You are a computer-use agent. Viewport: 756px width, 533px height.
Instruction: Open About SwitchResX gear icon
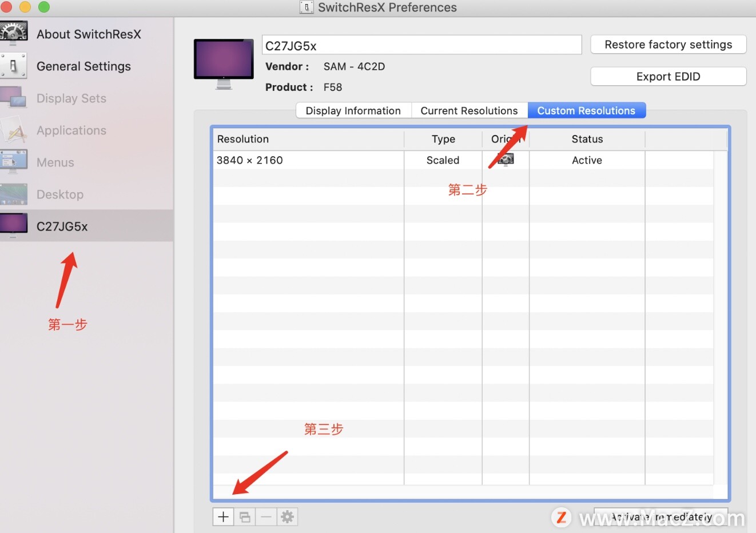(14, 34)
